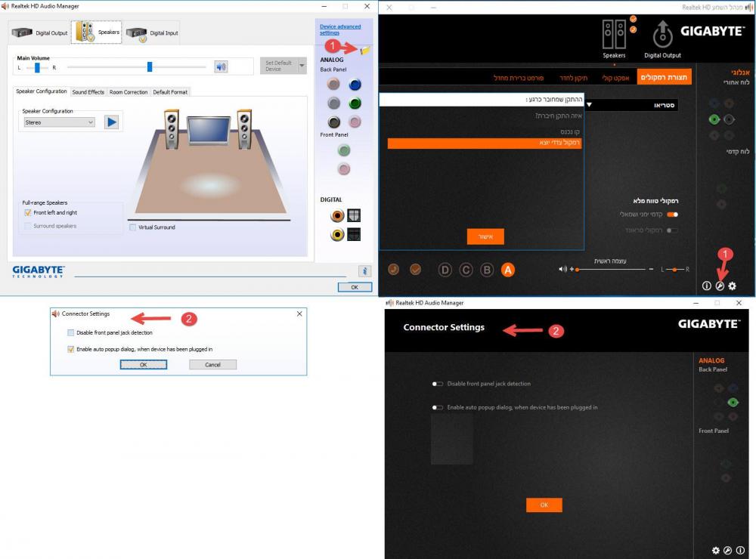Viewport: 756px width, 559px height.
Task: Click the black back panel jack
Action: coord(333,122)
